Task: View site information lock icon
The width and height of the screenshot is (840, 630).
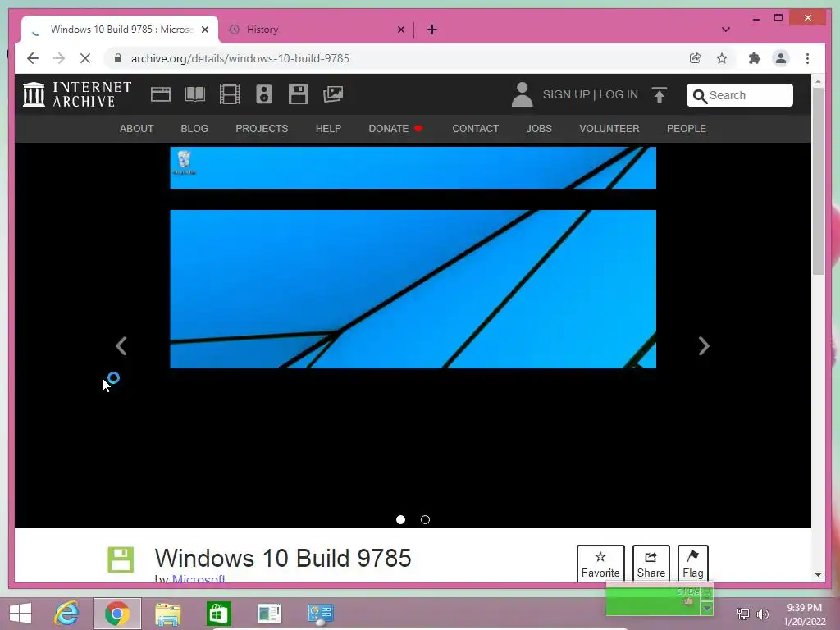Action: pyautogui.click(x=118, y=58)
